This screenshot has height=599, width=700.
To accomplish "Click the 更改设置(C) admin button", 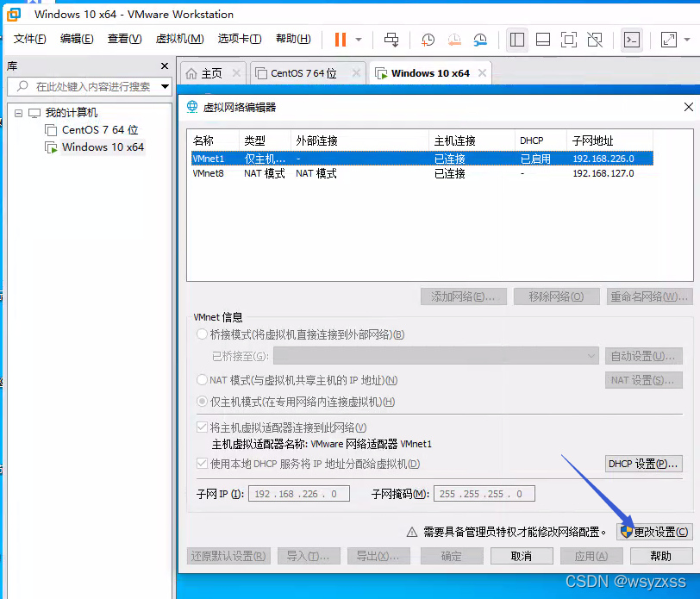I will [654, 532].
